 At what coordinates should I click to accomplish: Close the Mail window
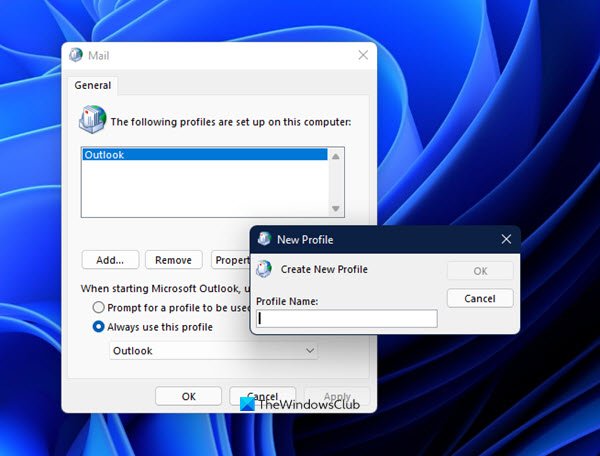point(363,55)
